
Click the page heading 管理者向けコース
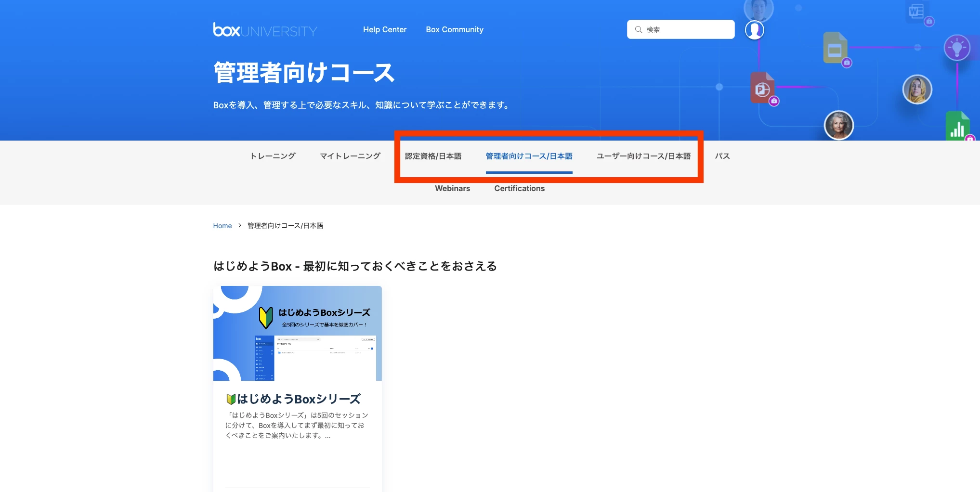[304, 73]
